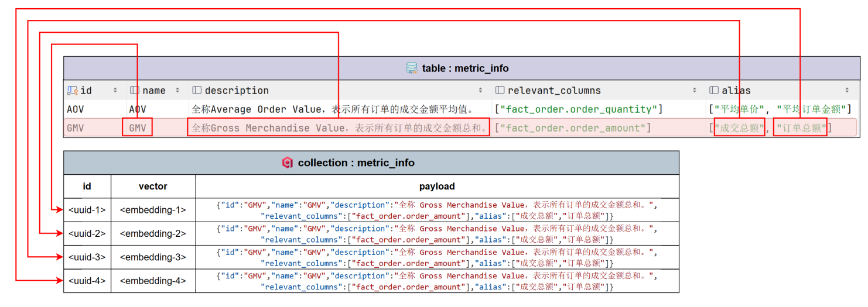Select the name column header label
868x307 pixels.
(x=154, y=91)
